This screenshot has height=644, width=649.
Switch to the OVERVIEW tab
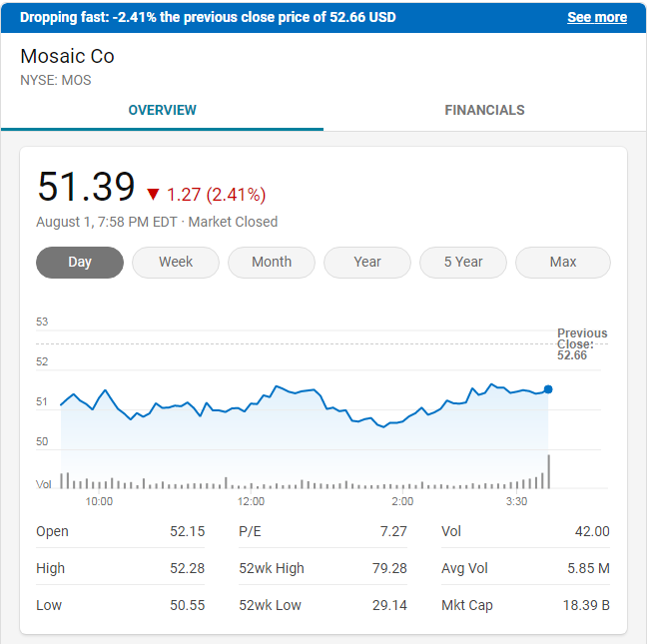click(x=162, y=110)
